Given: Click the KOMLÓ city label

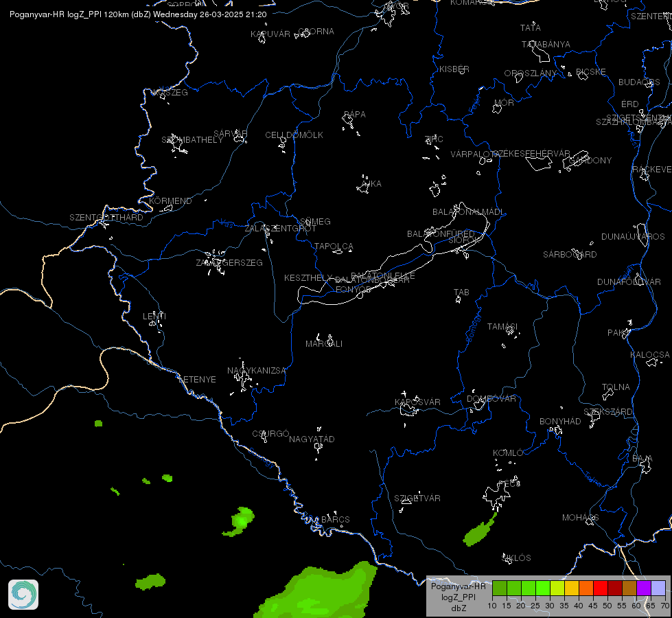Looking at the screenshot, I should coord(508,453).
